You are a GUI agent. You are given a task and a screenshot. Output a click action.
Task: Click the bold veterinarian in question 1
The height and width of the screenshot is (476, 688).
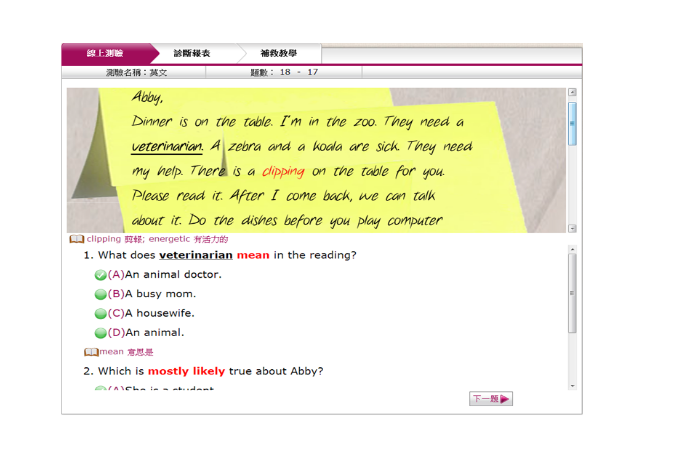195,255
